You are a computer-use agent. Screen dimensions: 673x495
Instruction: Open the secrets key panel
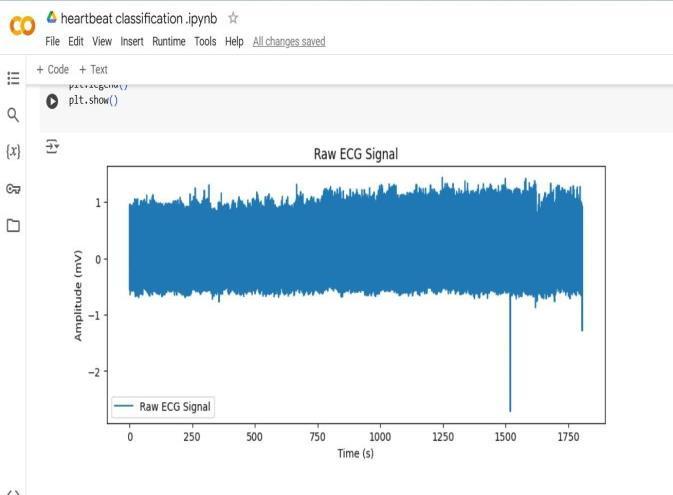(x=13, y=188)
